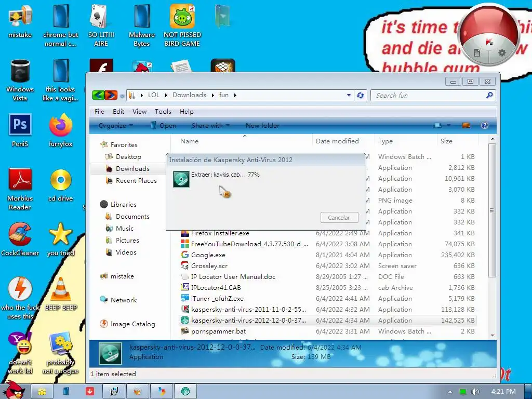Expand the fun breadcrumb arrow
Viewport: 532px width, 399px height.
tap(235, 96)
